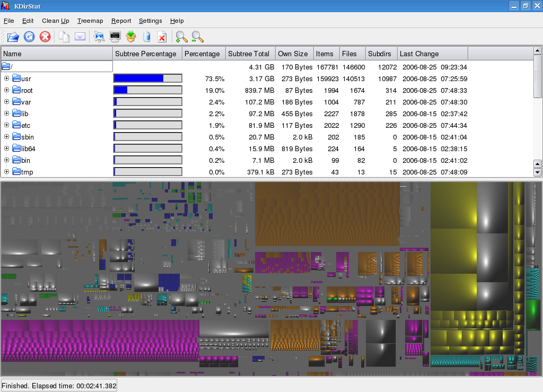This screenshot has height=392, width=543.
Task: Expand the sbin directory tree node
Action: tap(6, 137)
